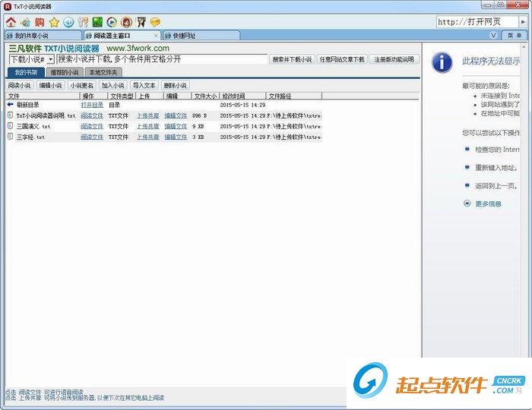Image resolution: width=532 pixels, height=410 pixels.
Task: Click 编辑文件 link for 三国演义.txt
Action: [x=176, y=126]
